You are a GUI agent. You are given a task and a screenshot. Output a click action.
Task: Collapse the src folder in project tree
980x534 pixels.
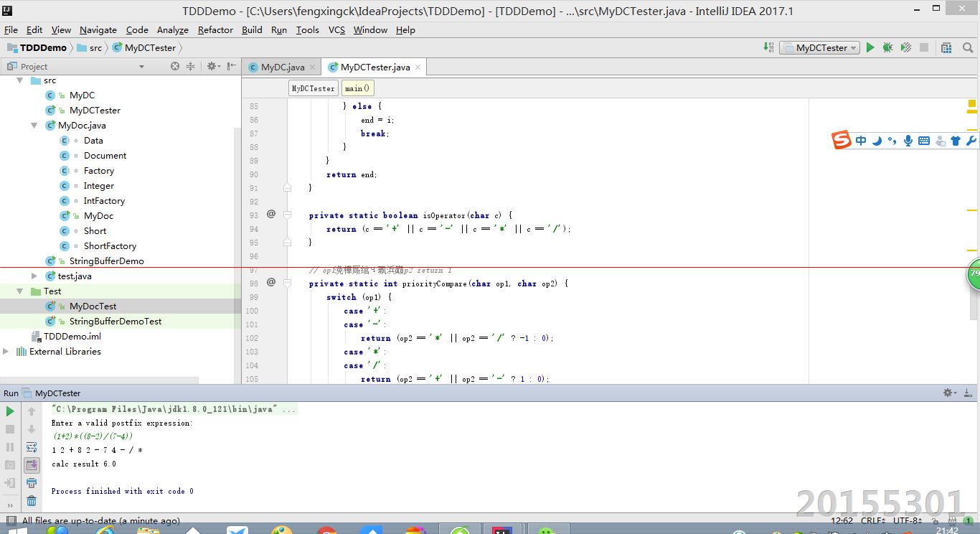pyautogui.click(x=20, y=80)
